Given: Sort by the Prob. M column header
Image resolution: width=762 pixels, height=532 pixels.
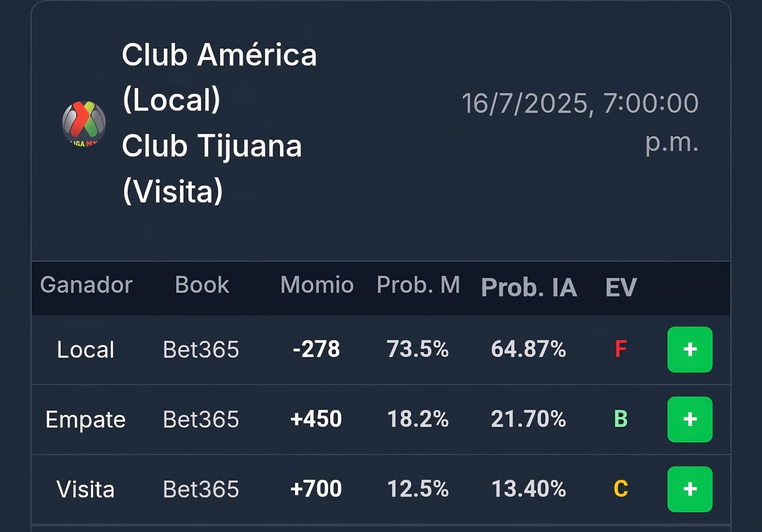Looking at the screenshot, I should [x=418, y=285].
